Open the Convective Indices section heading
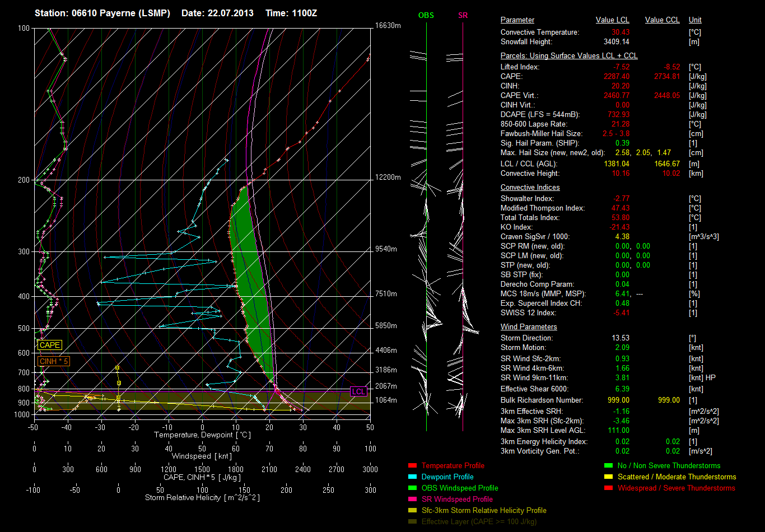The width and height of the screenshot is (765, 532). [x=530, y=188]
